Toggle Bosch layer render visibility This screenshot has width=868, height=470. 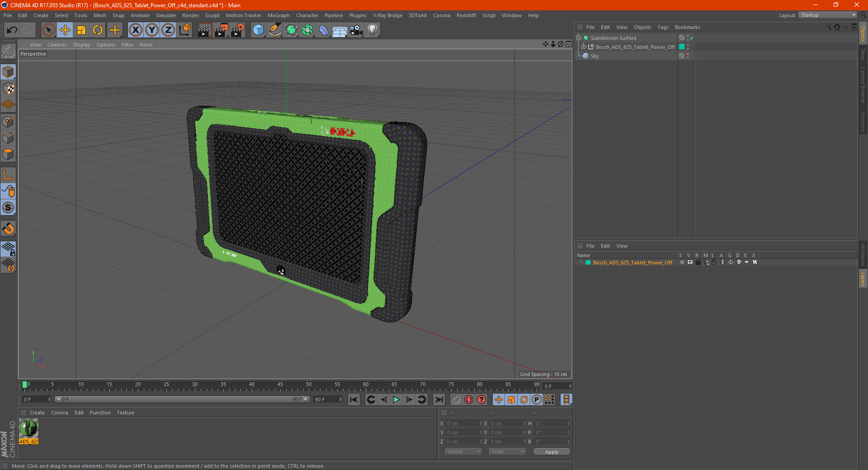698,262
